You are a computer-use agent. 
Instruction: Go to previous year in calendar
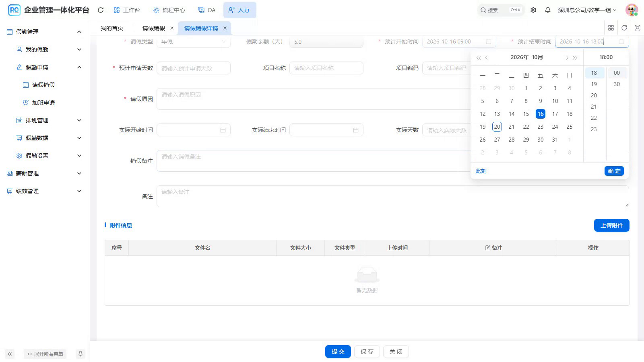[x=479, y=58]
